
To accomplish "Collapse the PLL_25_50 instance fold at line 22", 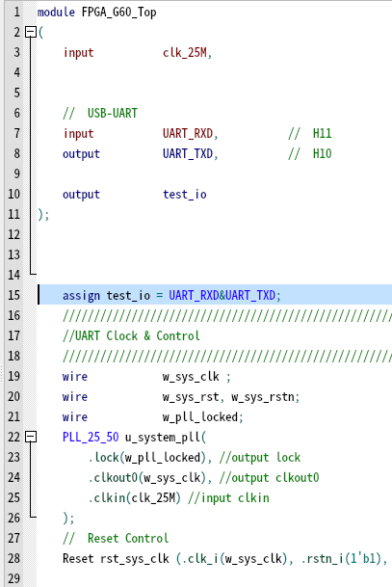I will pyautogui.click(x=31, y=437).
